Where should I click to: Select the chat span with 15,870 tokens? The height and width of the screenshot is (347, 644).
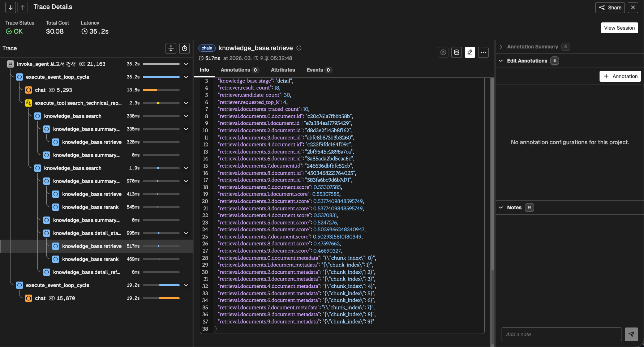[x=96, y=298]
